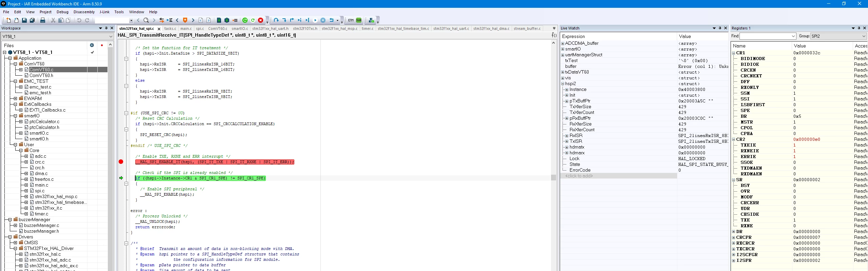
Task: Click the Step Into debug icon
Action: pyautogui.click(x=284, y=20)
